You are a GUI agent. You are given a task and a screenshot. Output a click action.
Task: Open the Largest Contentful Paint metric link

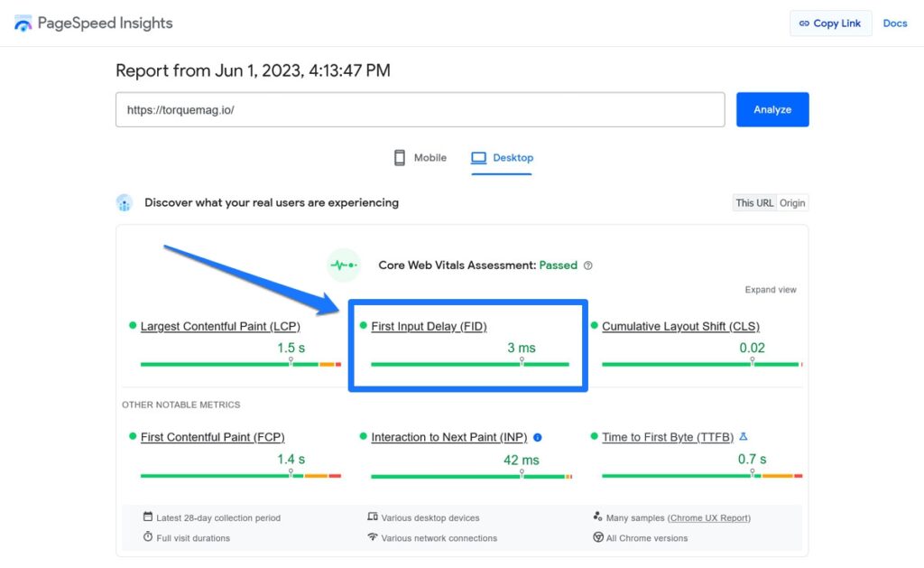(x=219, y=326)
